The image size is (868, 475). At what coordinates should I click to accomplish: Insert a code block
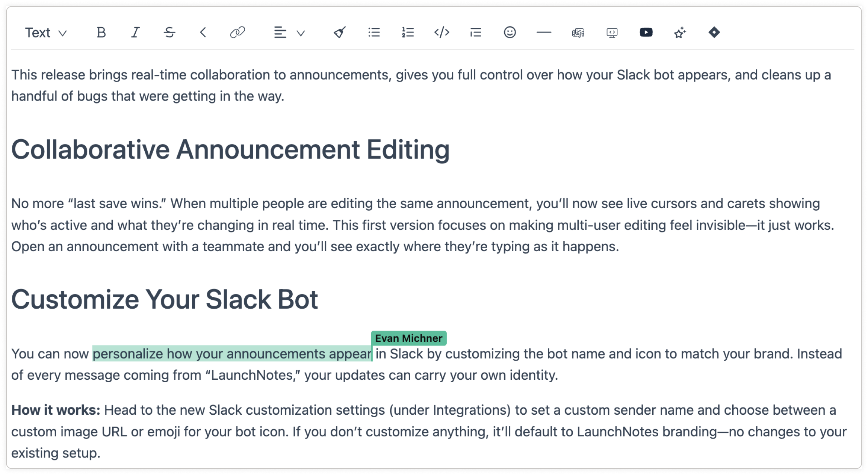click(x=442, y=33)
